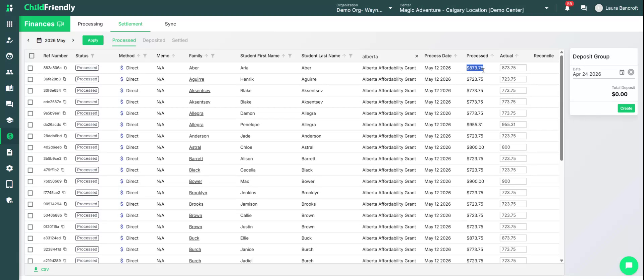Check the Chloe Astral row checkbox

pyautogui.click(x=30, y=147)
